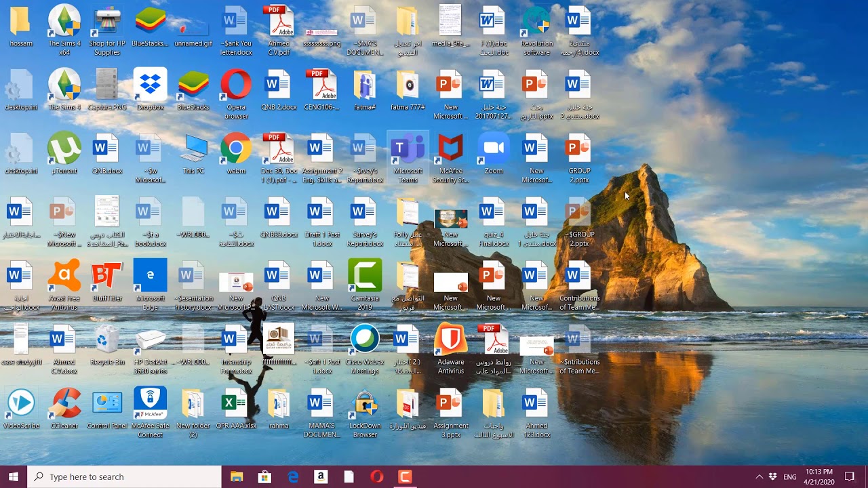The image size is (868, 488).
Task: Select the McAfee Security Scan shortcut
Action: (451, 158)
